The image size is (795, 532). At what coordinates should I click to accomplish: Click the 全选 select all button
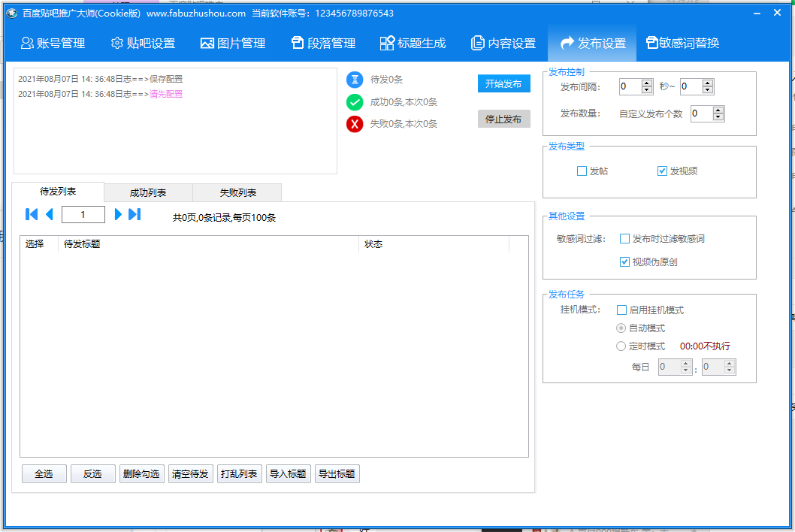(44, 473)
